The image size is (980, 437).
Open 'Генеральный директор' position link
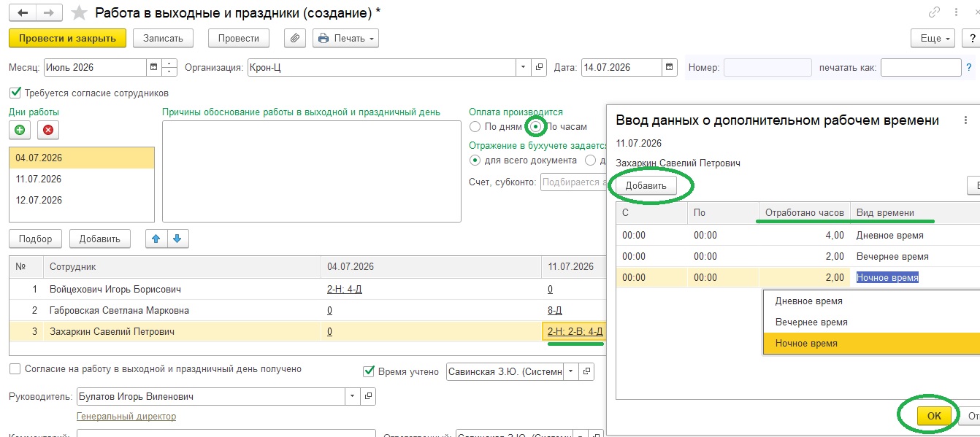pos(126,416)
